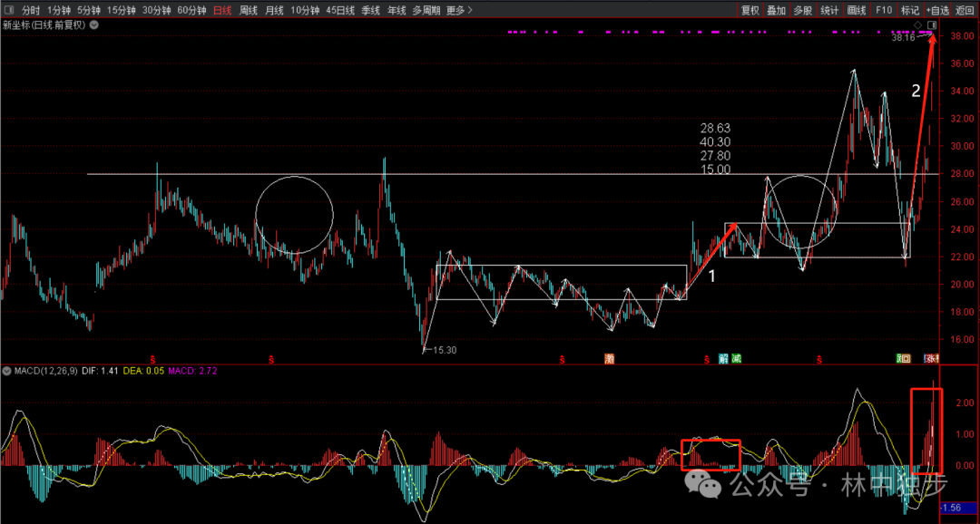Click the 15.30 low price label
This screenshot has height=524, width=980.
click(x=444, y=350)
